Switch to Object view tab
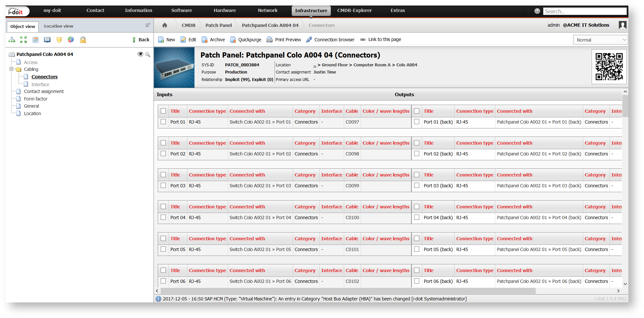 point(22,26)
